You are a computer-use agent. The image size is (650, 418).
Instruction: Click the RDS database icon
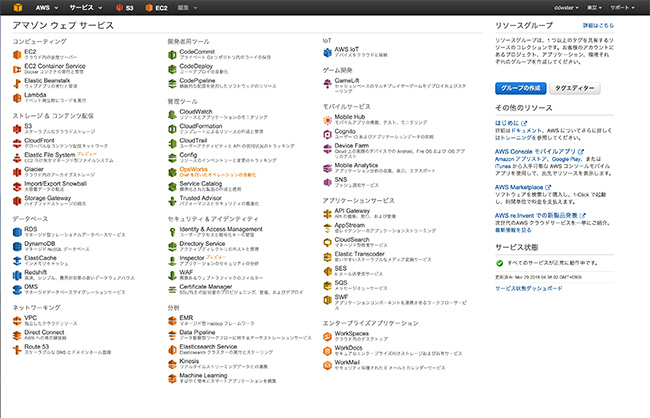(x=17, y=232)
